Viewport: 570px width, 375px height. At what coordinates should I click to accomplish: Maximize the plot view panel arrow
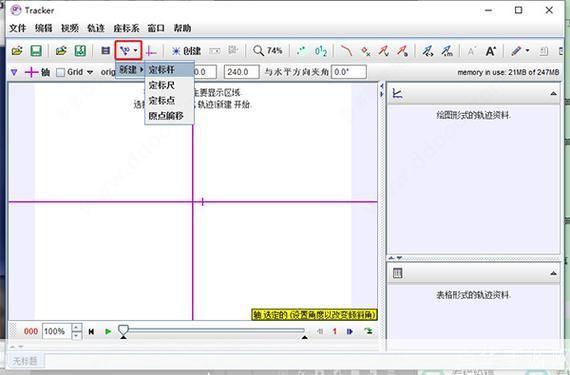[553, 94]
